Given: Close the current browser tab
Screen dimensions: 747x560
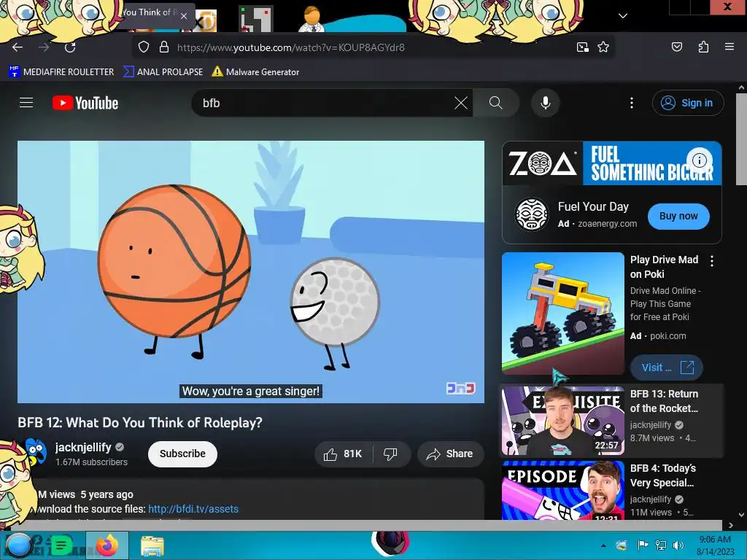Looking at the screenshot, I should (x=184, y=16).
